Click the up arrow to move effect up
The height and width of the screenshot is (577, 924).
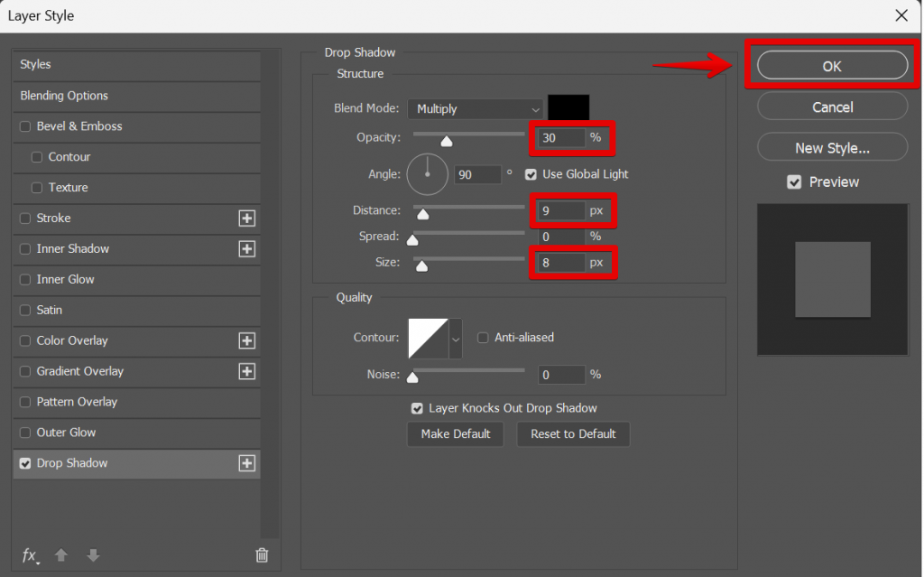pos(61,555)
